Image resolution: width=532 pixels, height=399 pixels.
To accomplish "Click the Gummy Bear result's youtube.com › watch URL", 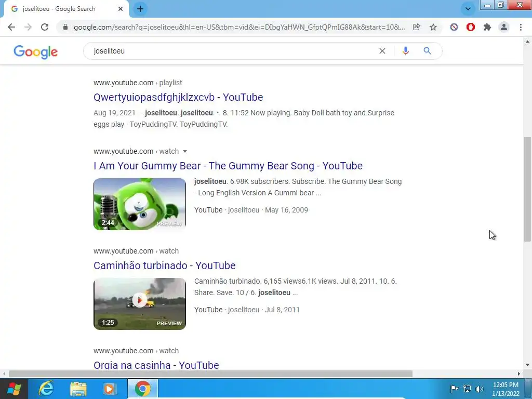I will tap(136, 151).
